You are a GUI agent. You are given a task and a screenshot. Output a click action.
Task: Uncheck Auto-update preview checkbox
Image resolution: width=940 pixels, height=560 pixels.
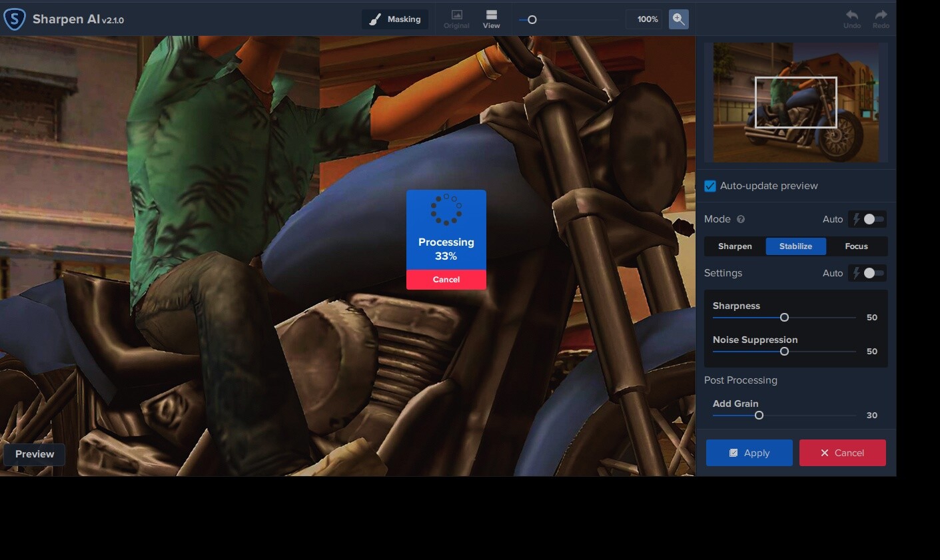click(710, 186)
